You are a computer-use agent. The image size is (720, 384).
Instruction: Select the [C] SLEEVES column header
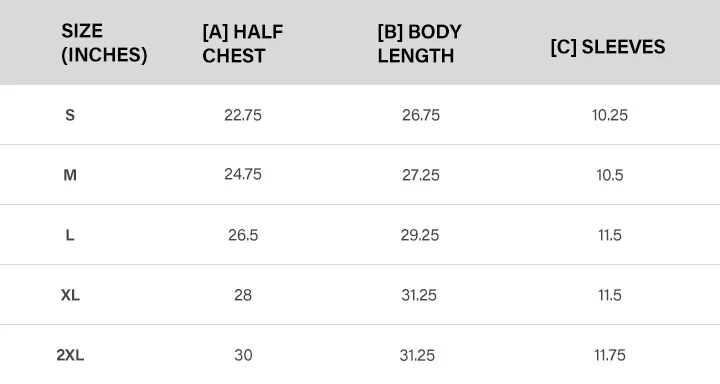[608, 47]
